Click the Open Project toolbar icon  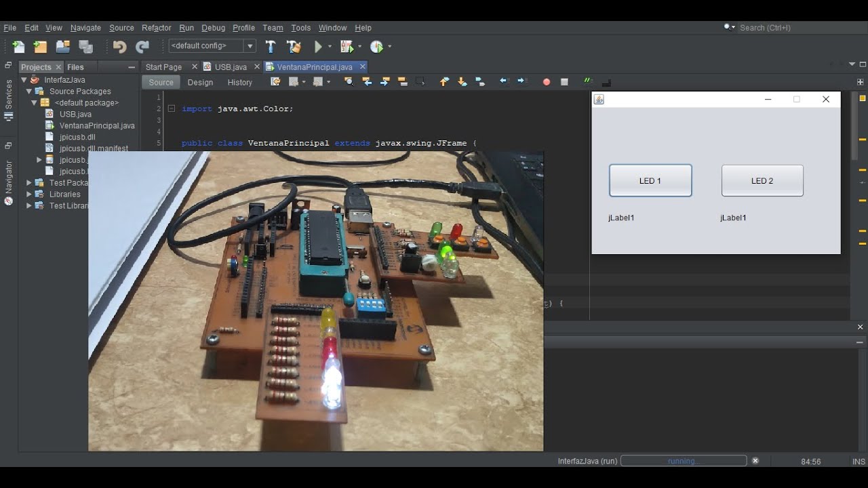(63, 47)
